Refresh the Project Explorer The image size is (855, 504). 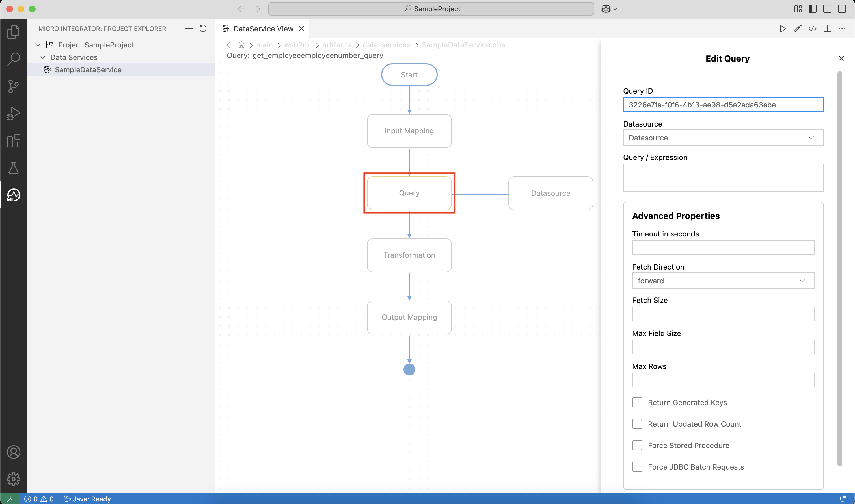click(x=203, y=29)
